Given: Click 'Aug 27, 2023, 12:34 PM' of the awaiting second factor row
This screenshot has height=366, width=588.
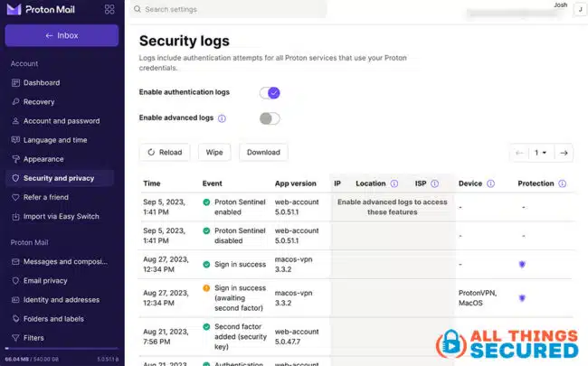Looking at the screenshot, I should (166, 298).
